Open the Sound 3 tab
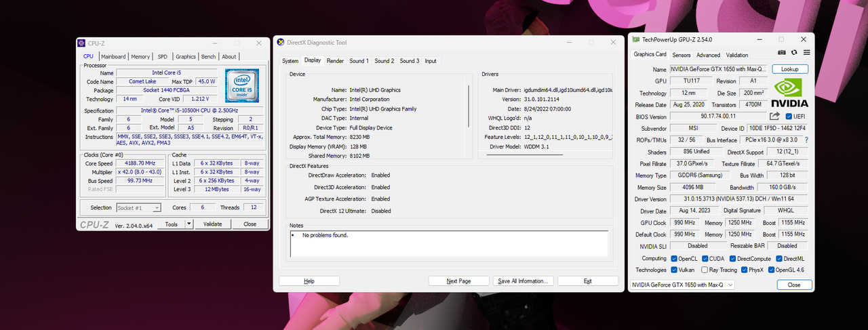This screenshot has width=868, height=330. click(409, 61)
